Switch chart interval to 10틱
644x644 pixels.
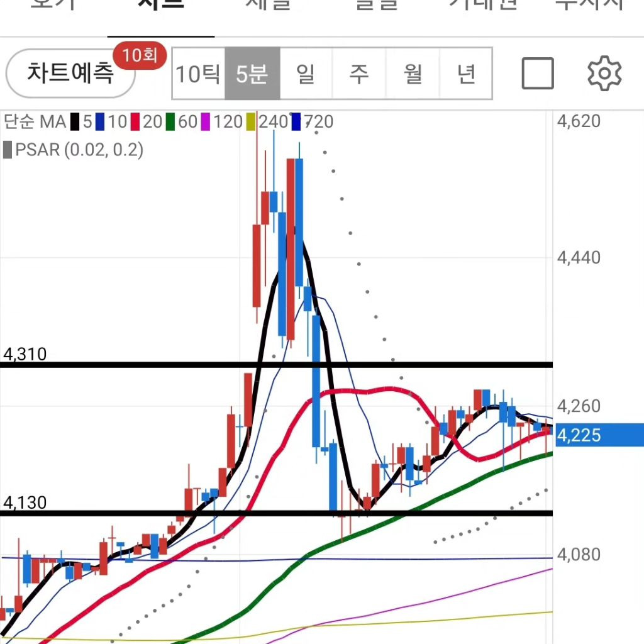(x=198, y=74)
